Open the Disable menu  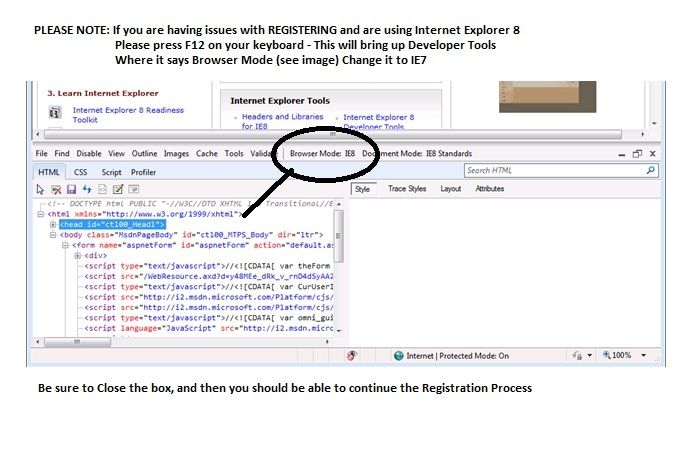(x=89, y=154)
